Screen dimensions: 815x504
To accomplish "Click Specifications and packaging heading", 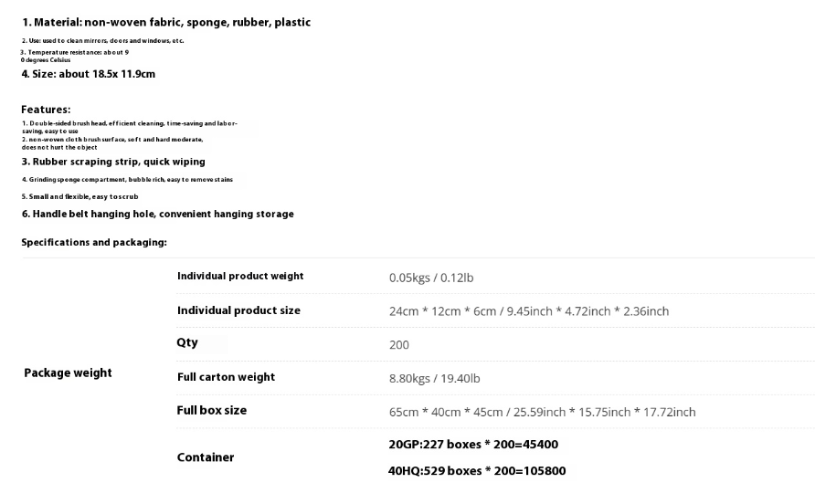I will coord(94,242).
